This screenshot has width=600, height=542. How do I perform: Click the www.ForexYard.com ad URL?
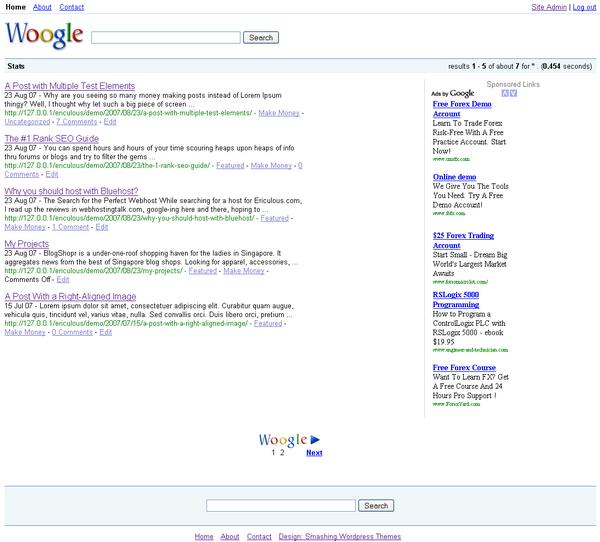coord(456,404)
